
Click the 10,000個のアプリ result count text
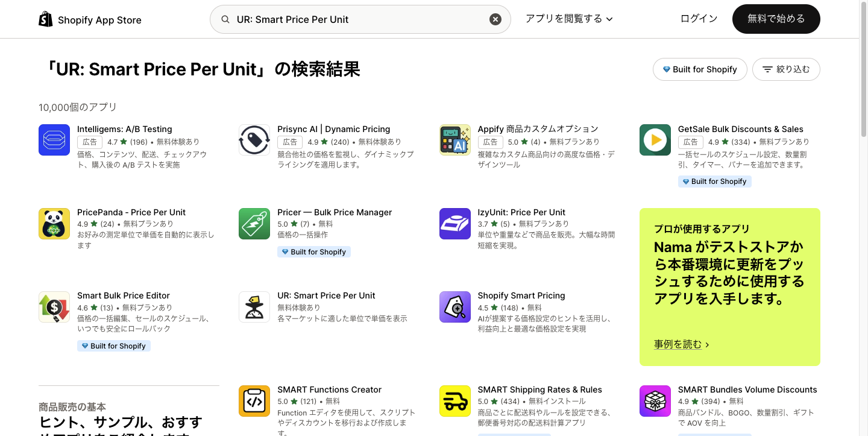click(78, 107)
